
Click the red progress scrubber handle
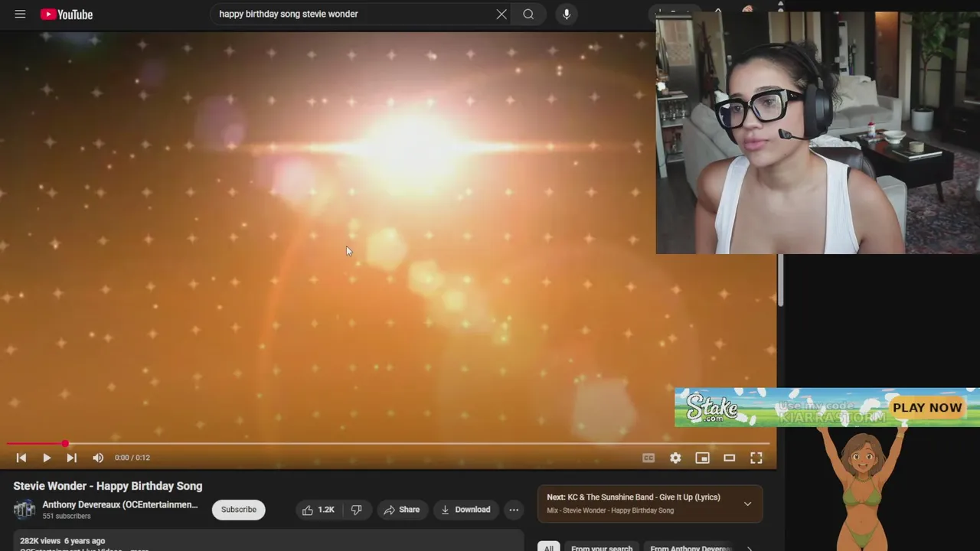click(65, 443)
